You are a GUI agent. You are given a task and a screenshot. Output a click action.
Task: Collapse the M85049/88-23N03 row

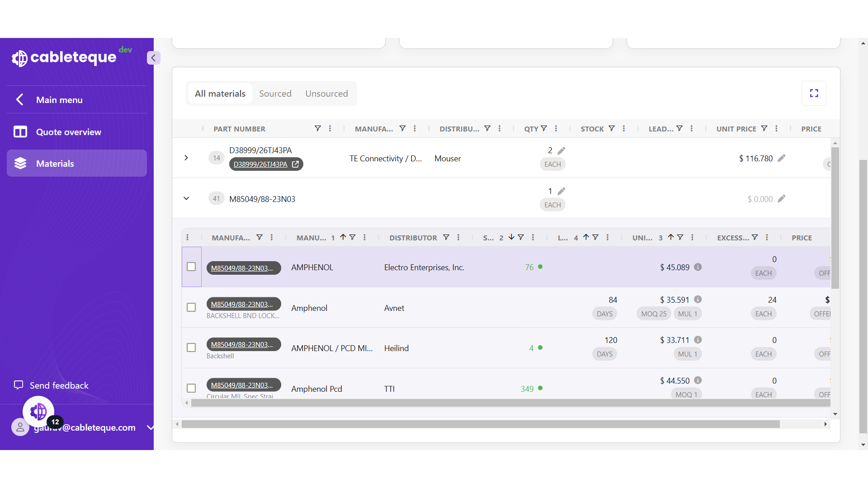[x=186, y=199]
